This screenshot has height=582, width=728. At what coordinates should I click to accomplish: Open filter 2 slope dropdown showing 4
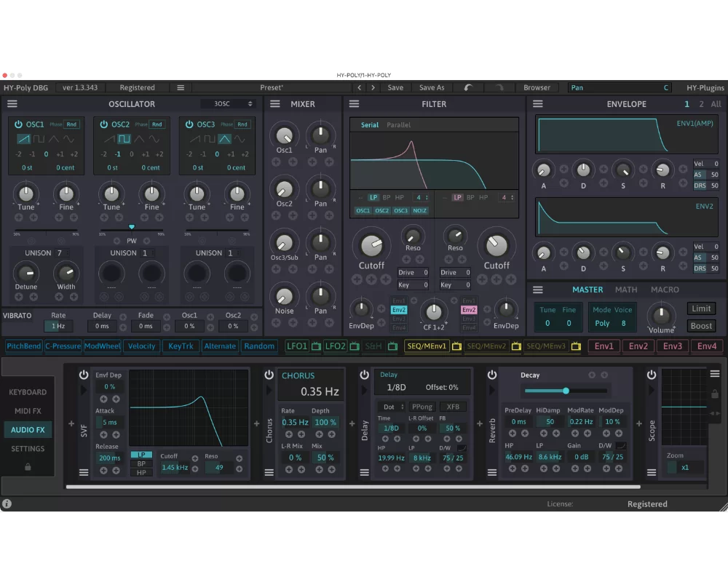pyautogui.click(x=506, y=198)
